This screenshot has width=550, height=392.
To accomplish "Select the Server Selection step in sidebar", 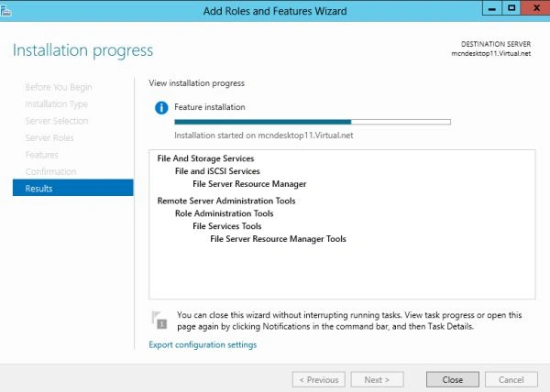I will 57,121.
